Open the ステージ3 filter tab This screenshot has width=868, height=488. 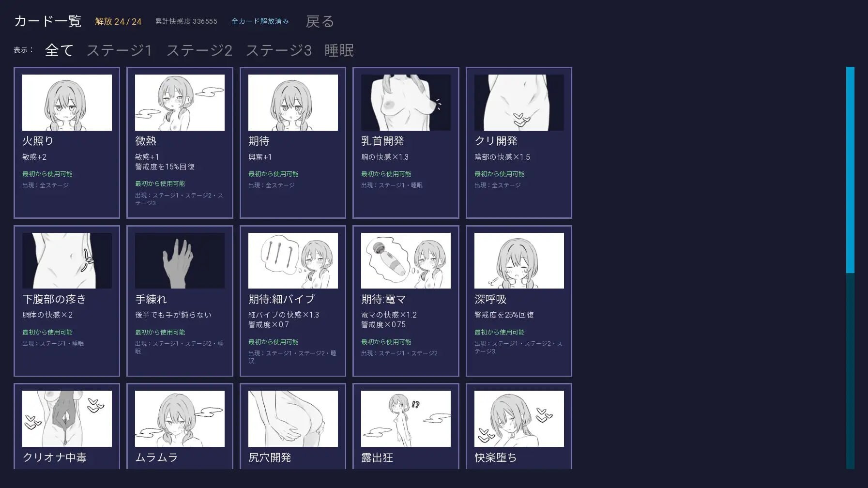(279, 50)
